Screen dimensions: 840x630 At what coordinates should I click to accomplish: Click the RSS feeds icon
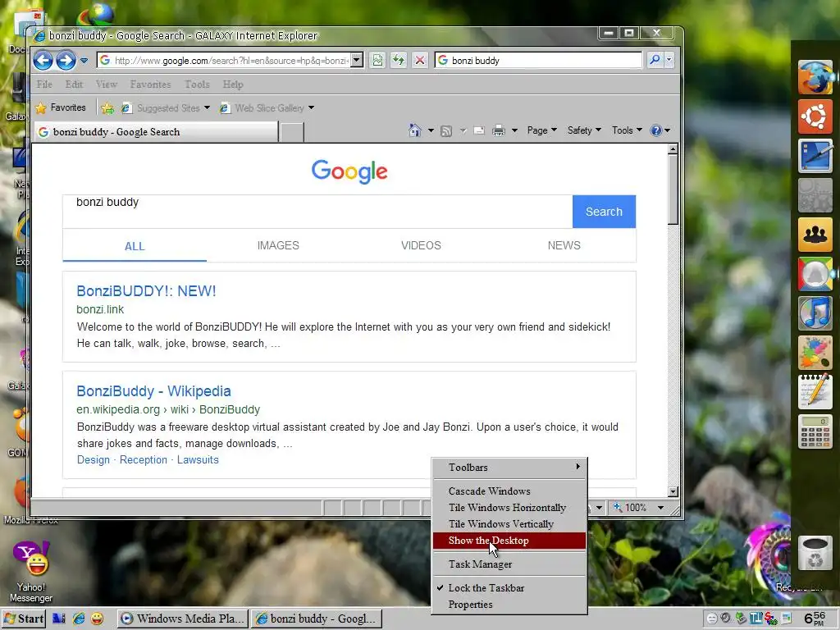point(445,130)
